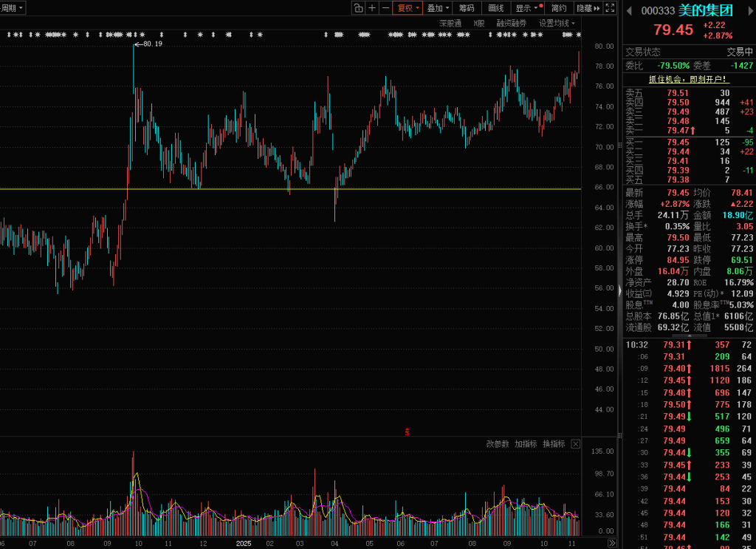
Task: Switch to the 简约 simplified view
Action: [x=559, y=8]
